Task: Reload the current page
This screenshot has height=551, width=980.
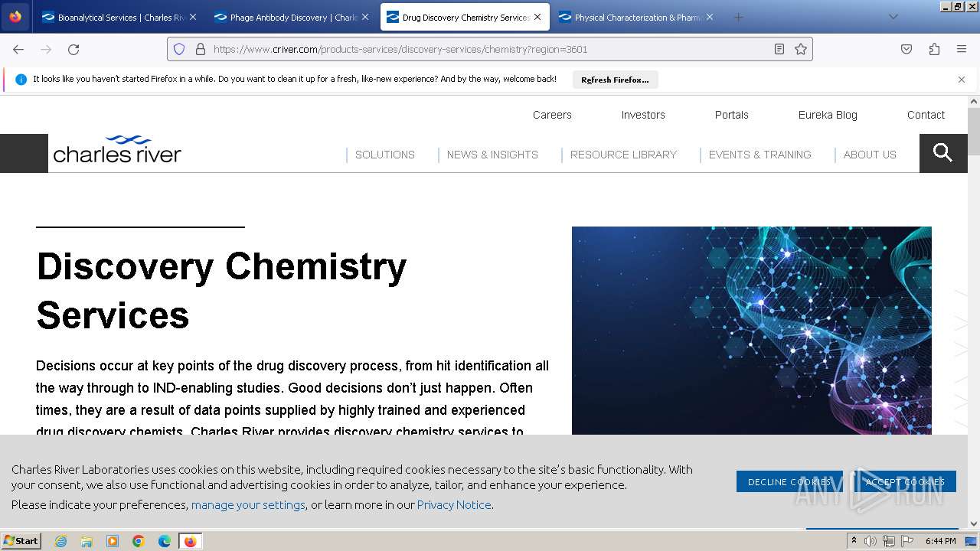Action: (73, 49)
